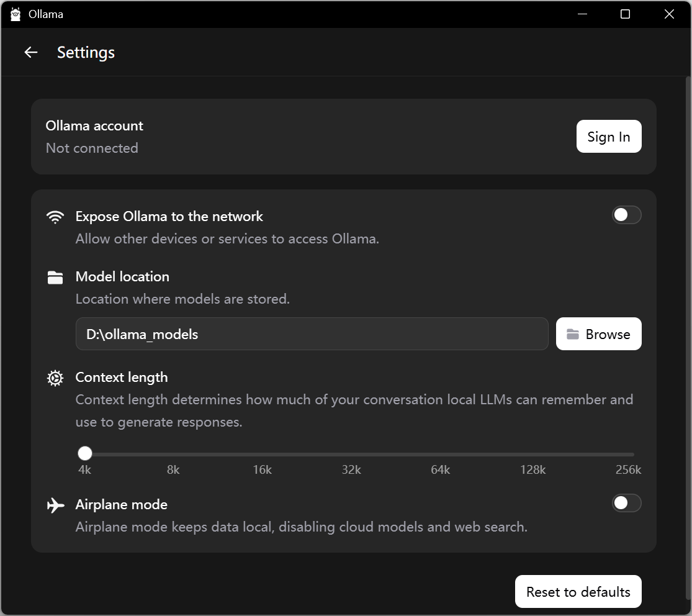The image size is (692, 616).
Task: Click the 'Ollama account' heading
Action: click(94, 126)
